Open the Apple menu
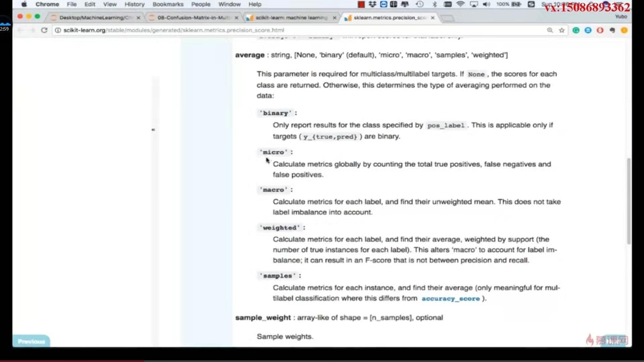644x362 pixels. coord(24,4)
